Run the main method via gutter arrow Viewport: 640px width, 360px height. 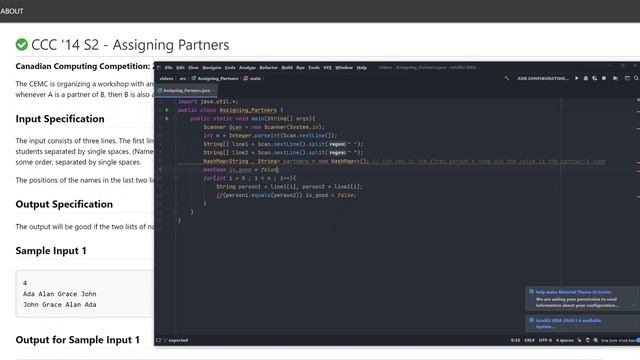(167, 119)
